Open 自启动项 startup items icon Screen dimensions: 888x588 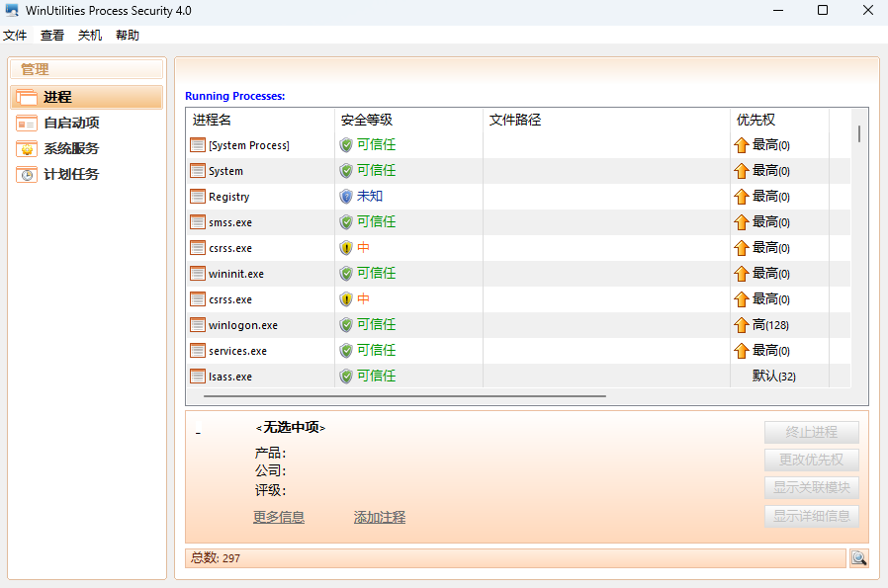pyautogui.click(x=27, y=123)
